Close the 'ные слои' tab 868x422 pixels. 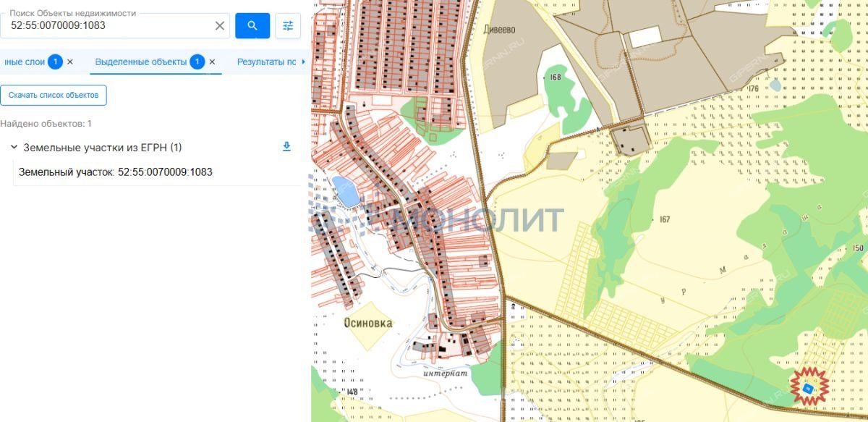pyautogui.click(x=70, y=62)
